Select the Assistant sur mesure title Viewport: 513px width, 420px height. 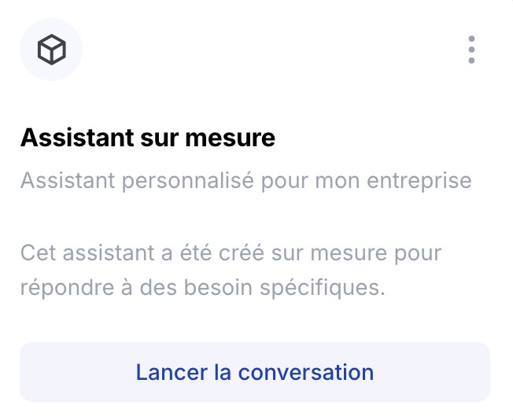(x=148, y=138)
